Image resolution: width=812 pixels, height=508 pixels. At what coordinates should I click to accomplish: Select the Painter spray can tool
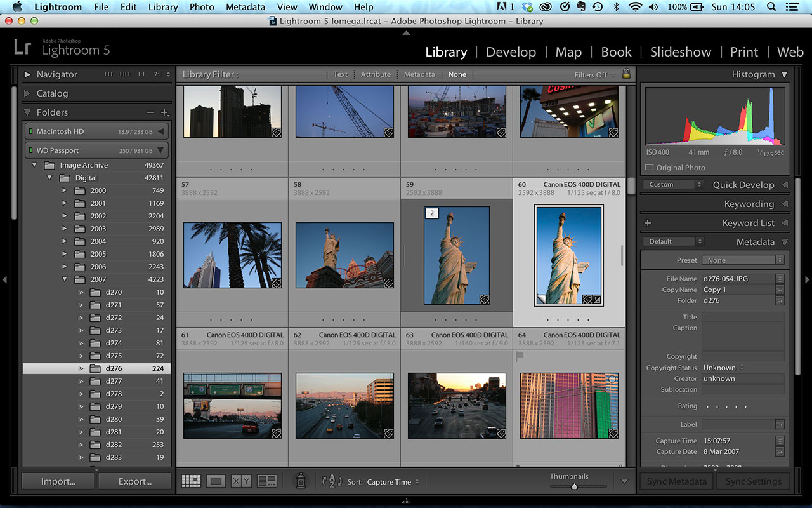coord(301,481)
